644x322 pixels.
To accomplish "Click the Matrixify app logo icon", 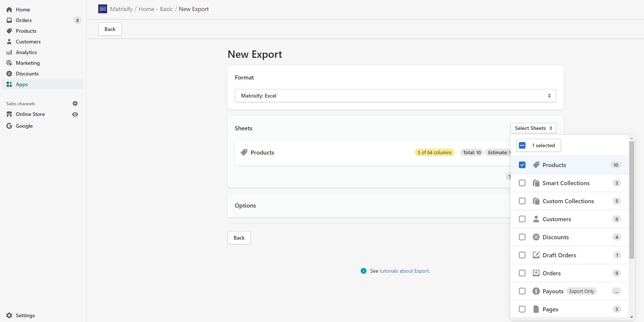I will pos(103,9).
